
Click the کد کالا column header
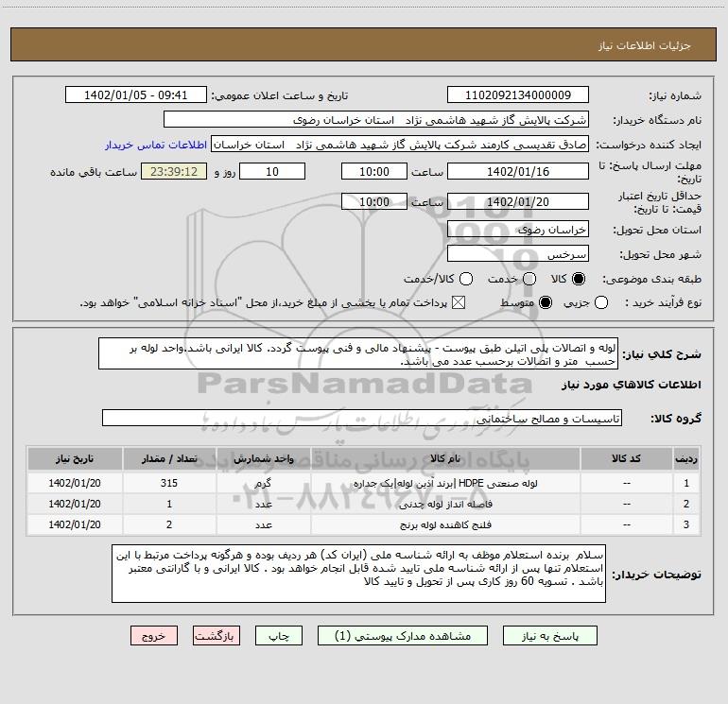pyautogui.click(x=626, y=458)
